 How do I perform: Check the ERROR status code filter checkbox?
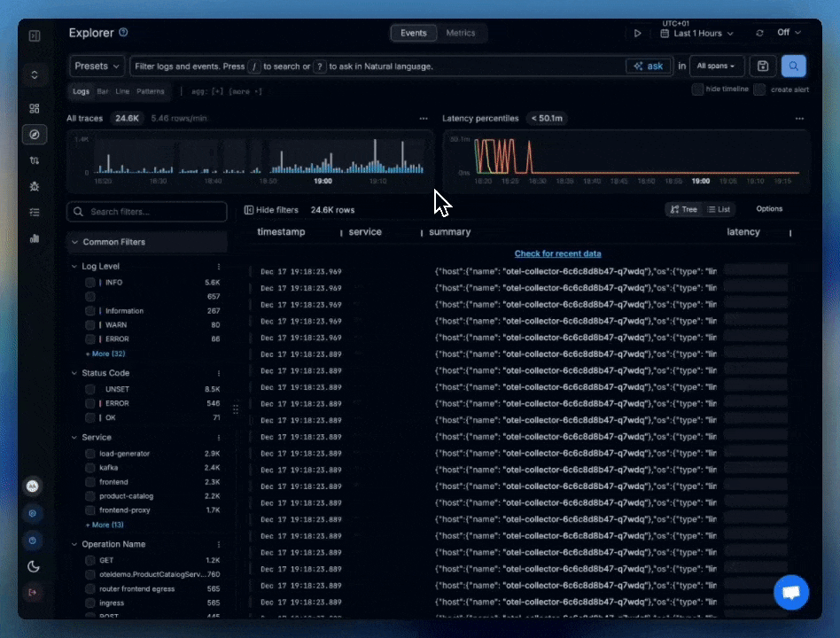[89, 403]
